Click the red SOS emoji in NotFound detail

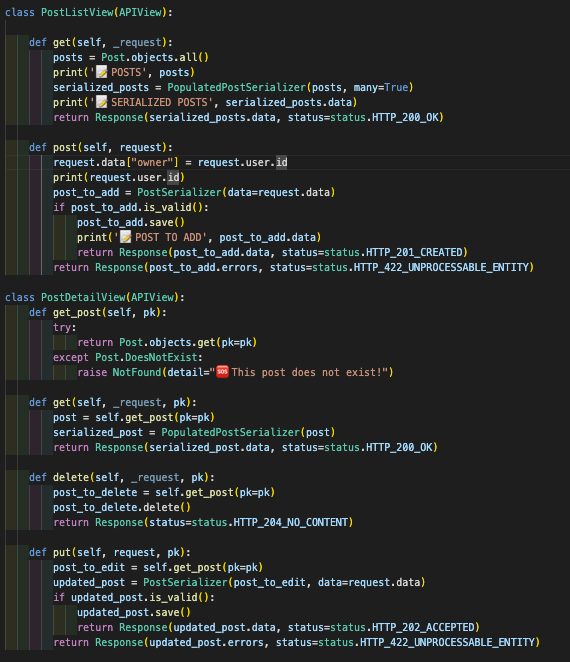click(x=223, y=372)
